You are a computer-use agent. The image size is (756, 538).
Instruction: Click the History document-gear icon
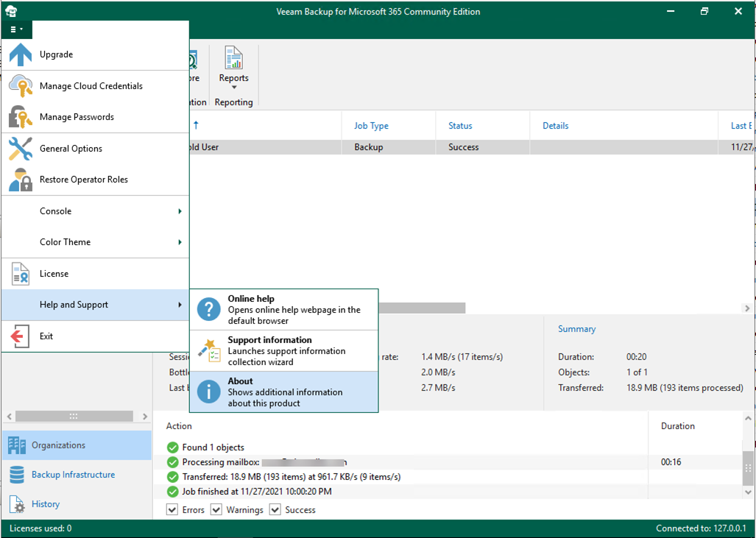(17, 504)
